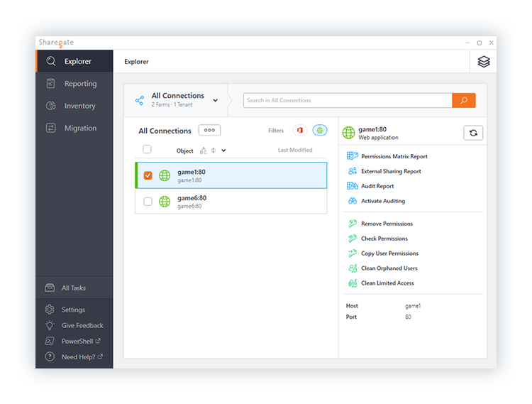The image size is (532, 404).
Task: Click the PowerShell terminal icon
Action: (x=50, y=341)
